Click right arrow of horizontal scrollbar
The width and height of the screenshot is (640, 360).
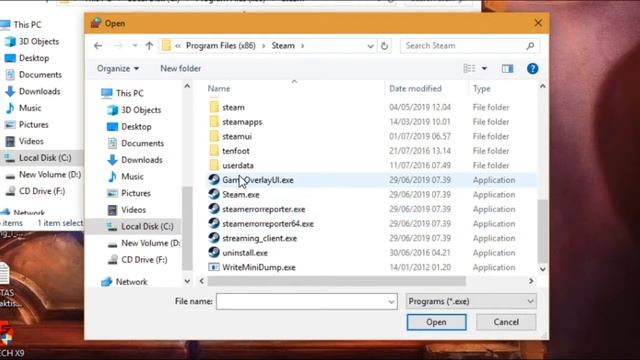(x=531, y=281)
